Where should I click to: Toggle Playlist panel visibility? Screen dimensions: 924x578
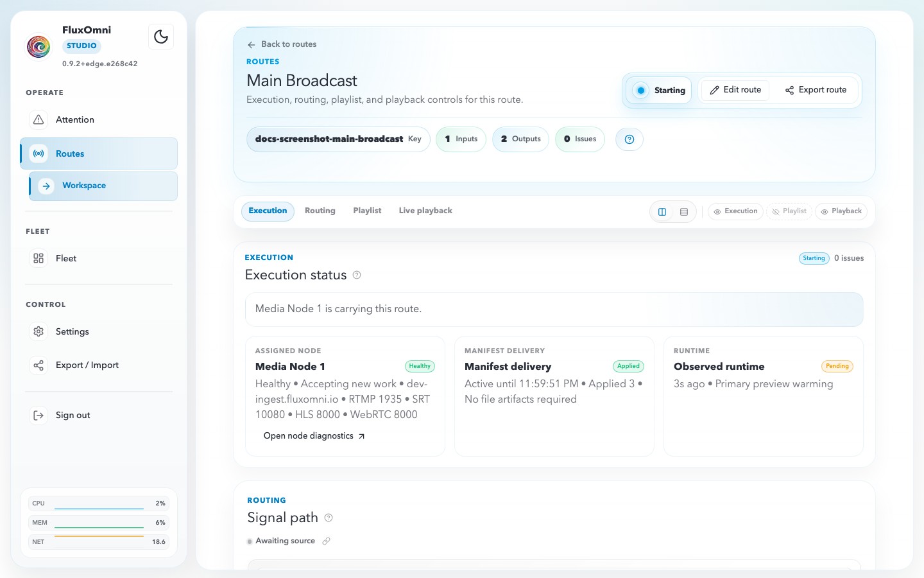789,211
